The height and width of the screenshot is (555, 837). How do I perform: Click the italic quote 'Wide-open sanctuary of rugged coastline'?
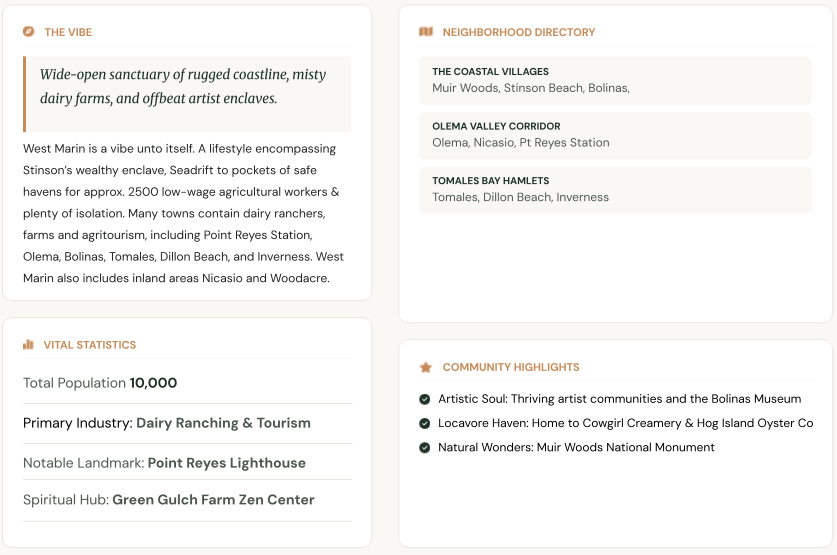point(183,86)
